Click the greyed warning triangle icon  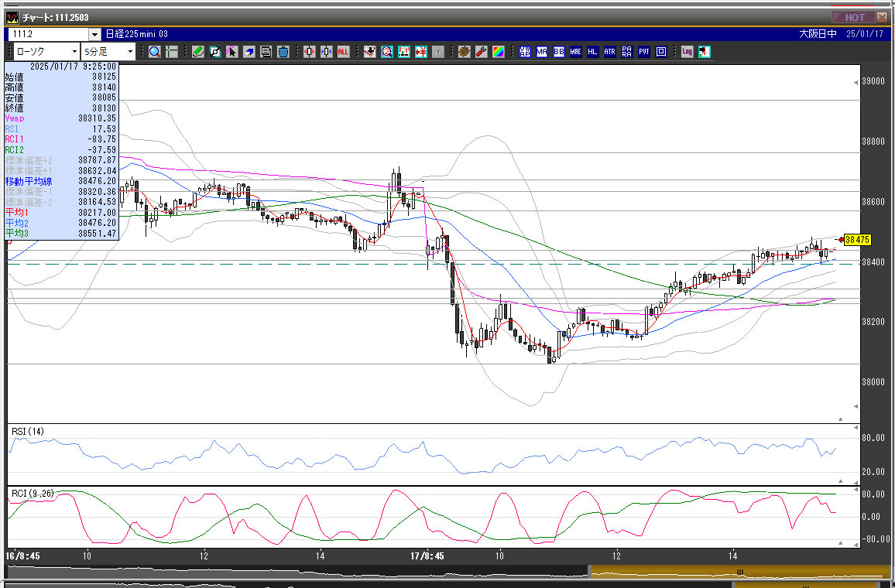click(x=438, y=52)
